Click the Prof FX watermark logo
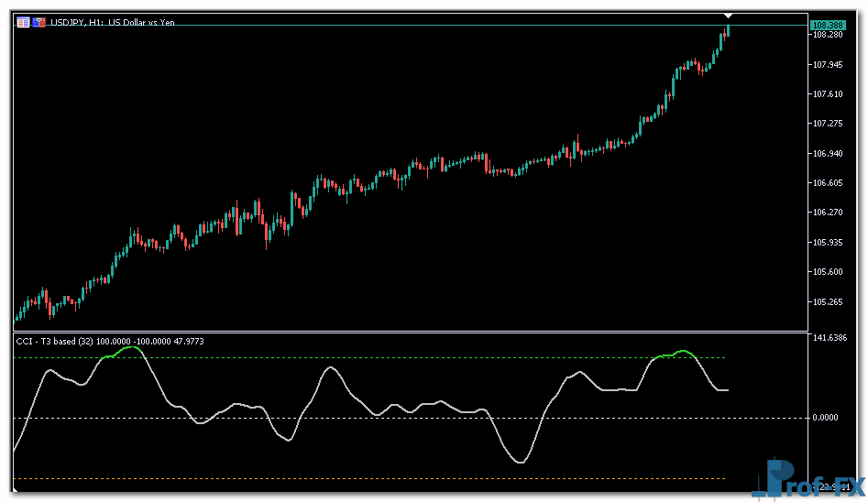The image size is (868, 502). pos(808,480)
